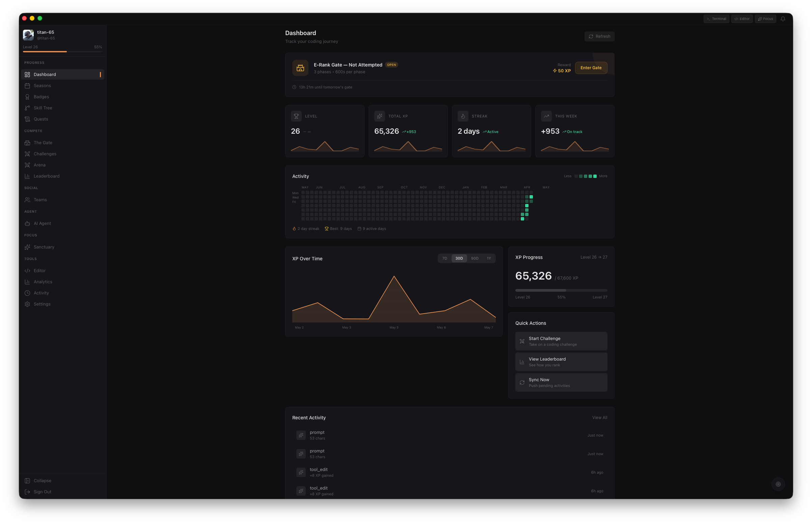812x524 pixels.
Task: Open the Challenges section
Action: click(x=62, y=154)
